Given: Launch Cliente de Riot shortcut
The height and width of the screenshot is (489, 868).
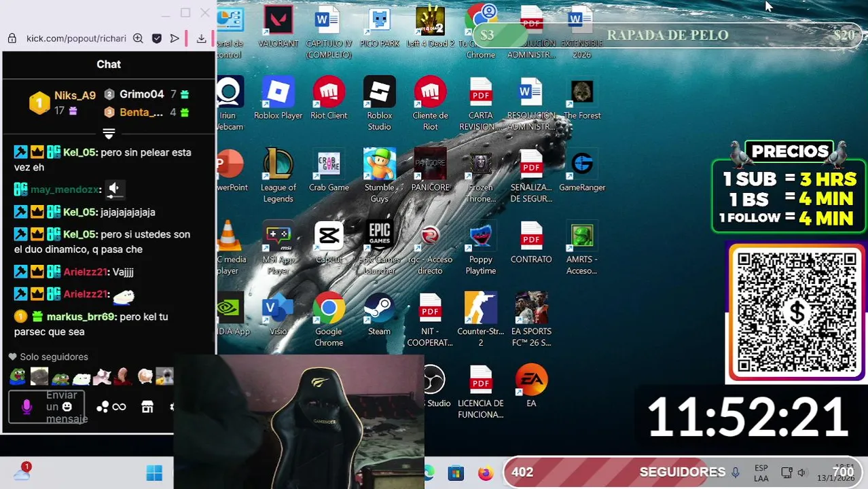Looking at the screenshot, I should coord(430,105).
